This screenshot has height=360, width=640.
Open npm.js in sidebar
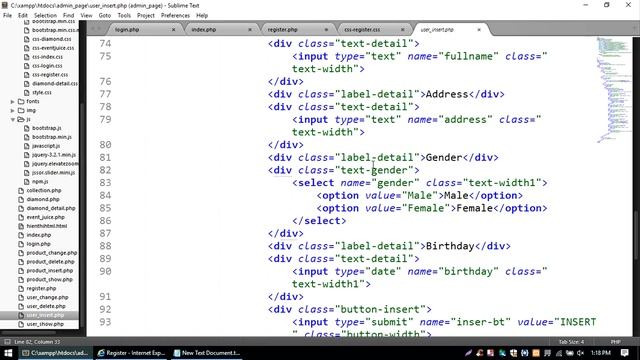pyautogui.click(x=40, y=182)
